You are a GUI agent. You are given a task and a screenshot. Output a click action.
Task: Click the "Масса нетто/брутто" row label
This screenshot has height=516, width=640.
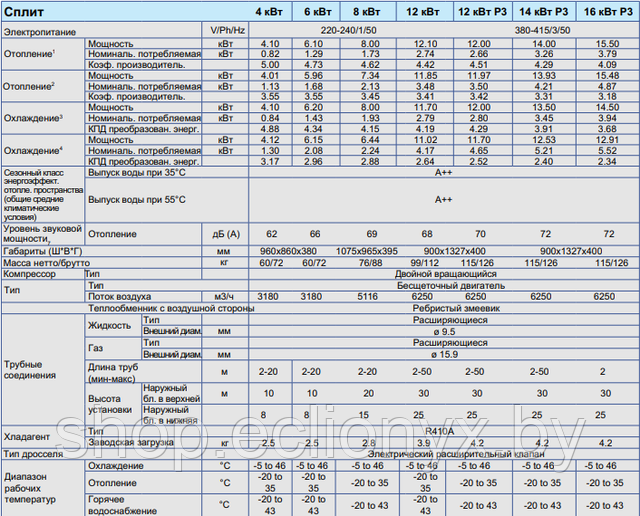(x=46, y=263)
